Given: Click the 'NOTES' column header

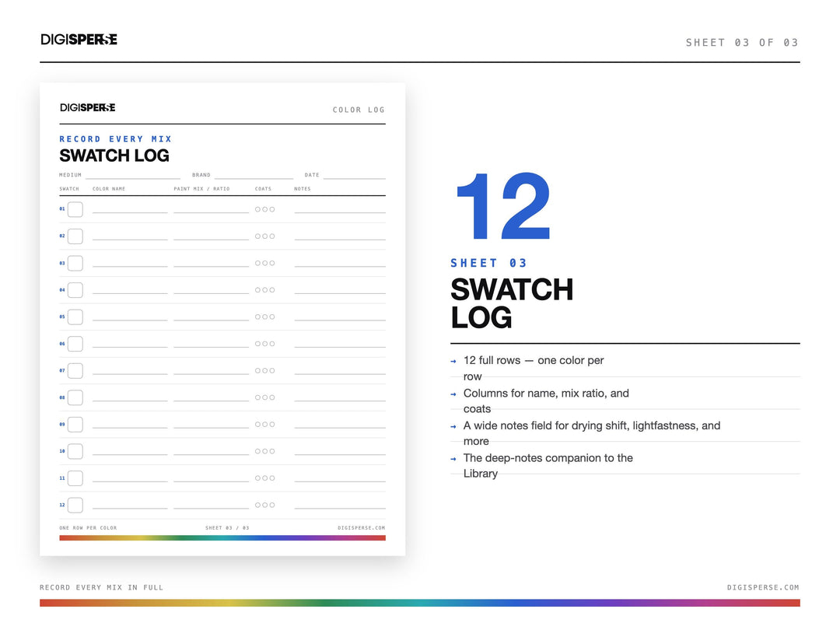Looking at the screenshot, I should 303,189.
